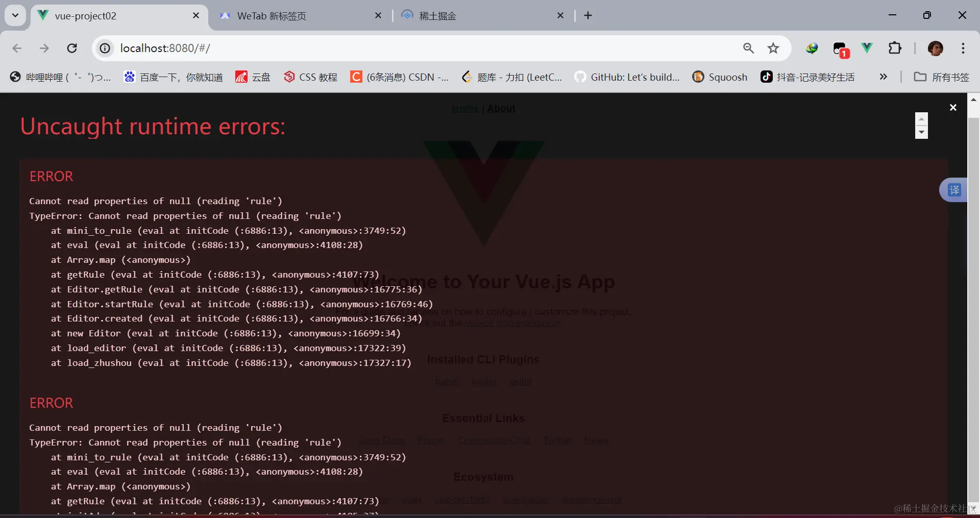The width and height of the screenshot is (980, 518).
Task: Open the 百度一下，你就知道 bookmark
Action: (174, 77)
